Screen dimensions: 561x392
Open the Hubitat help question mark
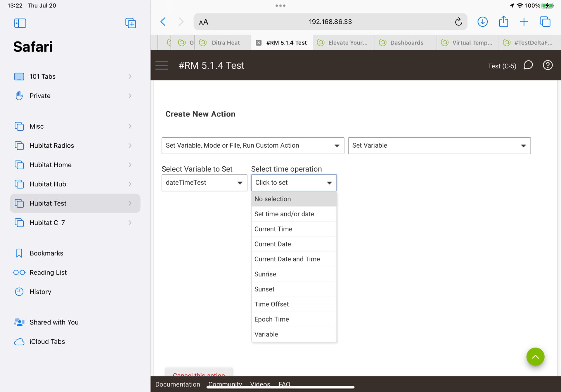click(548, 65)
